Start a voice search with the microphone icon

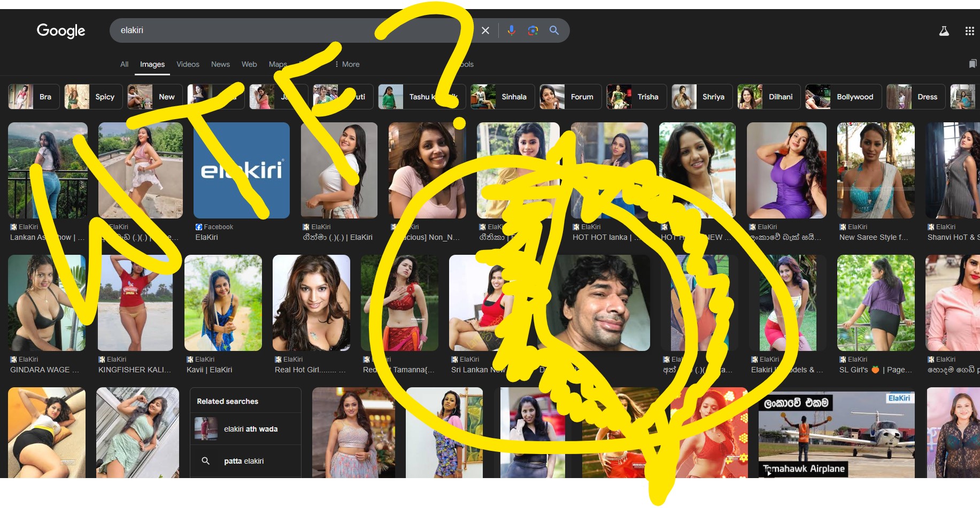[x=512, y=30]
